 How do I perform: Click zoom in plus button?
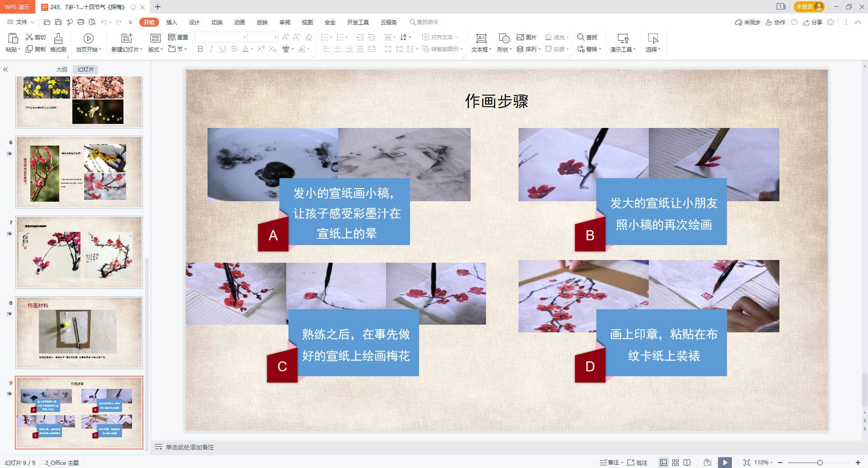pos(858,463)
